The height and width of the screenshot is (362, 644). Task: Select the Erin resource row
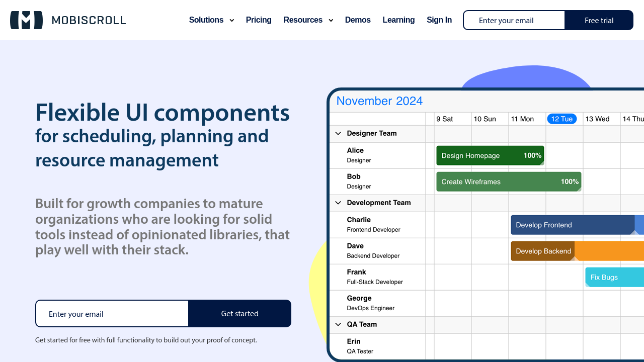tap(378, 346)
